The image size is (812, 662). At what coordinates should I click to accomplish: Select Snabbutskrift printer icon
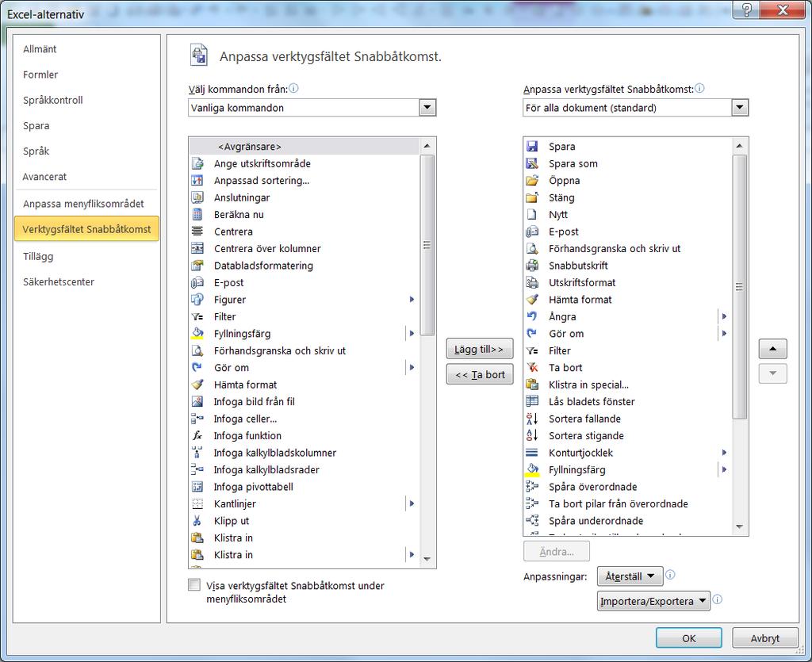coord(532,266)
